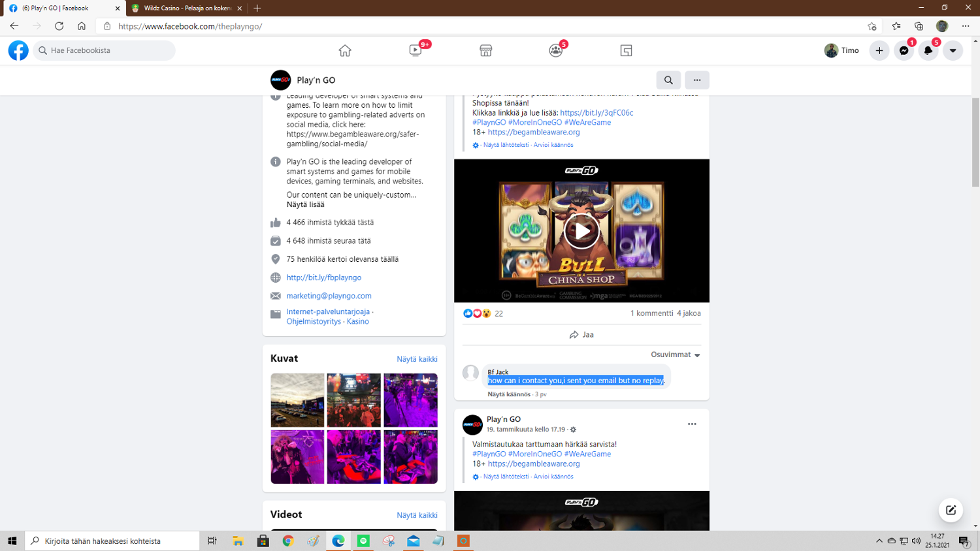Open Facebook Groups icon
Image resolution: width=980 pixels, height=551 pixels.
tap(556, 50)
